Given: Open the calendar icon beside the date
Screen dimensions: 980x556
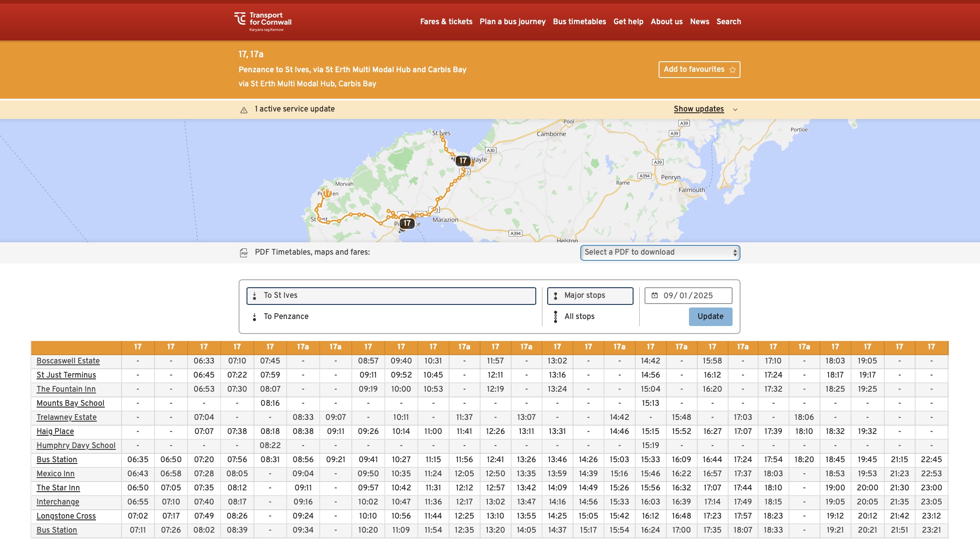Looking at the screenshot, I should (655, 296).
